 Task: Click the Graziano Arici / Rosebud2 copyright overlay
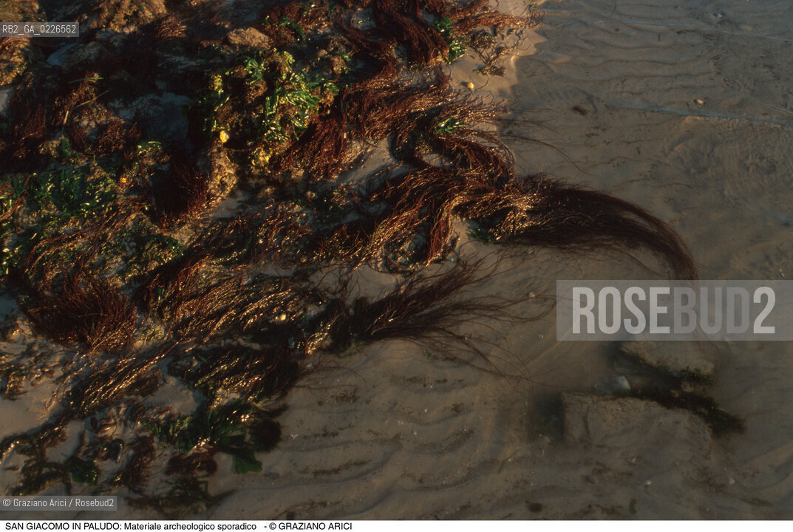coord(58,503)
